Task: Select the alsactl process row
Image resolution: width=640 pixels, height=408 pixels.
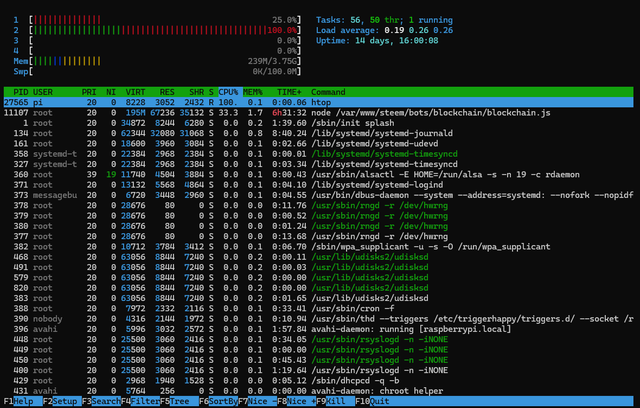Action: (x=318, y=174)
